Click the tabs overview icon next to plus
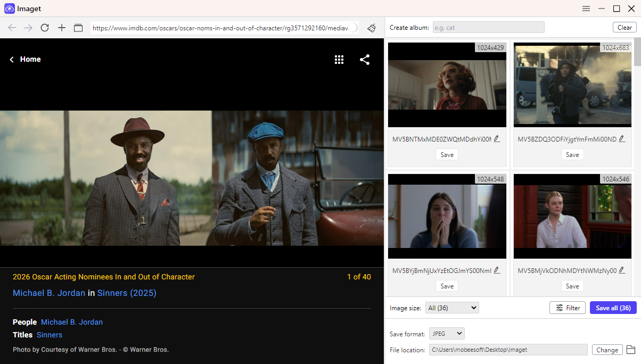 tap(78, 28)
